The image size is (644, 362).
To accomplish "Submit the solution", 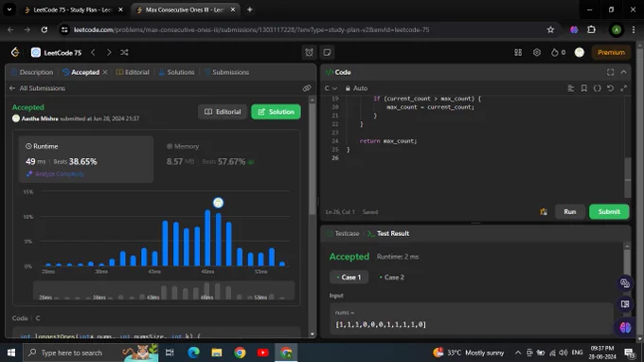I will click(609, 211).
